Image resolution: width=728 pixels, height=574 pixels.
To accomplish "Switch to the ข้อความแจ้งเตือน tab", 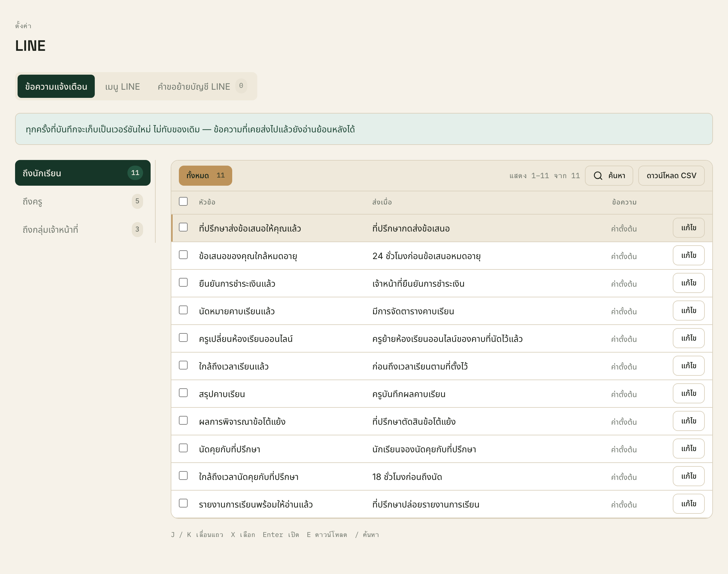I will (x=56, y=86).
